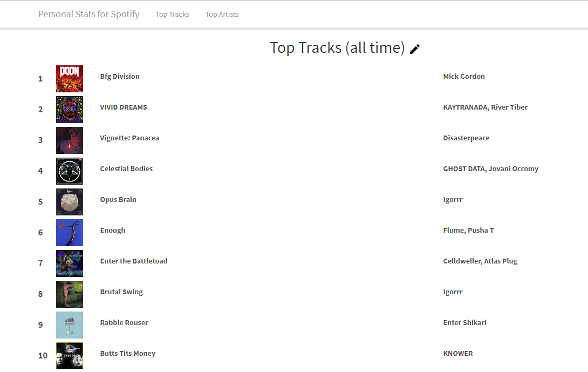Image resolution: width=588 pixels, height=372 pixels.
Task: Select the track title Opus Brain
Action: tap(118, 200)
